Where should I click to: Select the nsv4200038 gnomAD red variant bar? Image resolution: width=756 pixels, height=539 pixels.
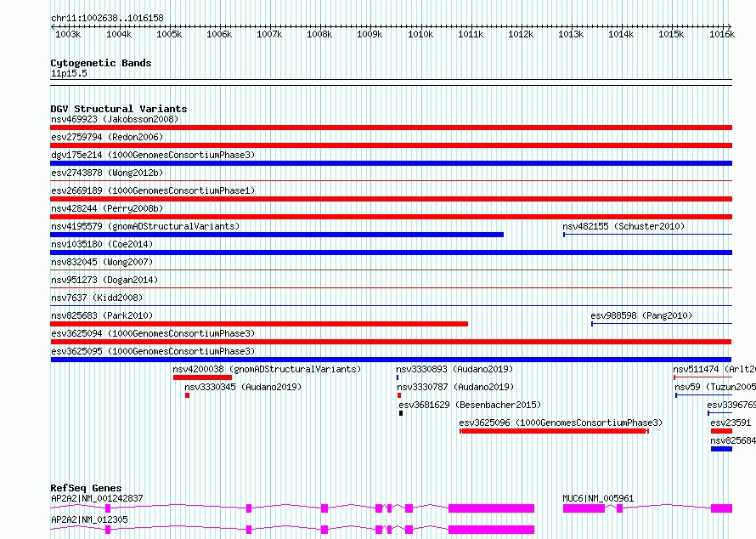pos(202,377)
